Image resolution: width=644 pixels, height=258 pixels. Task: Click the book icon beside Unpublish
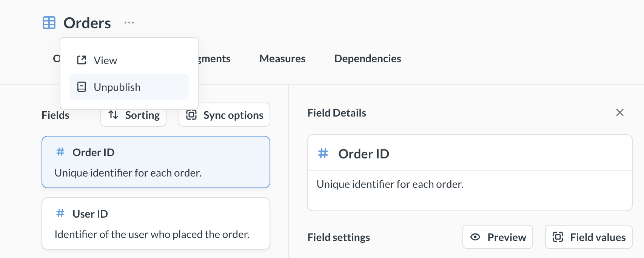(82, 87)
